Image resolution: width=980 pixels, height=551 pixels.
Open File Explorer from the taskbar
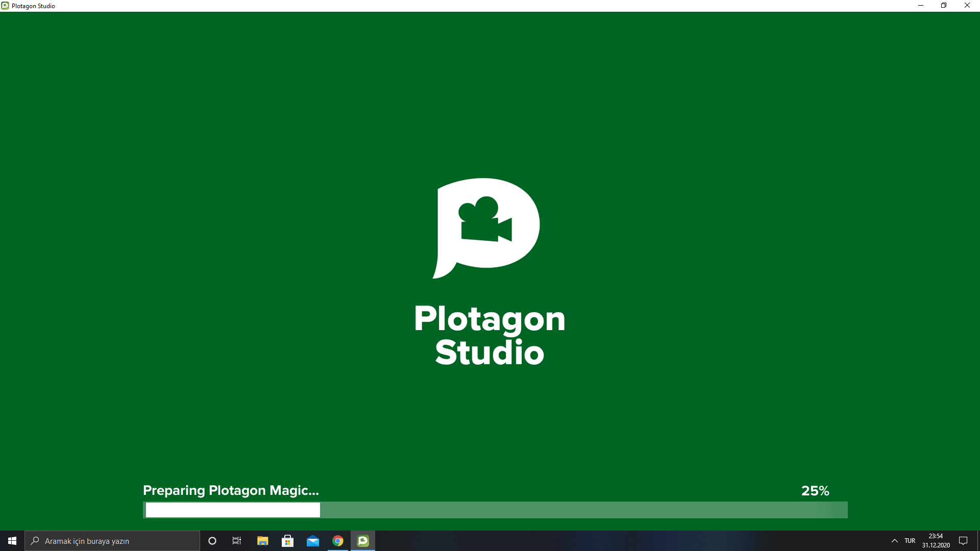click(262, 541)
